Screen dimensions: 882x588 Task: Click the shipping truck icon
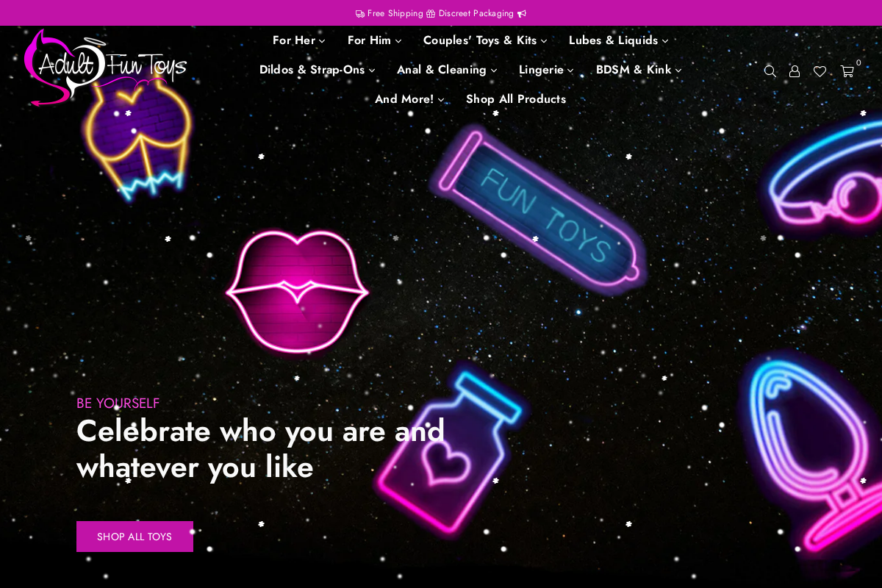click(x=359, y=12)
